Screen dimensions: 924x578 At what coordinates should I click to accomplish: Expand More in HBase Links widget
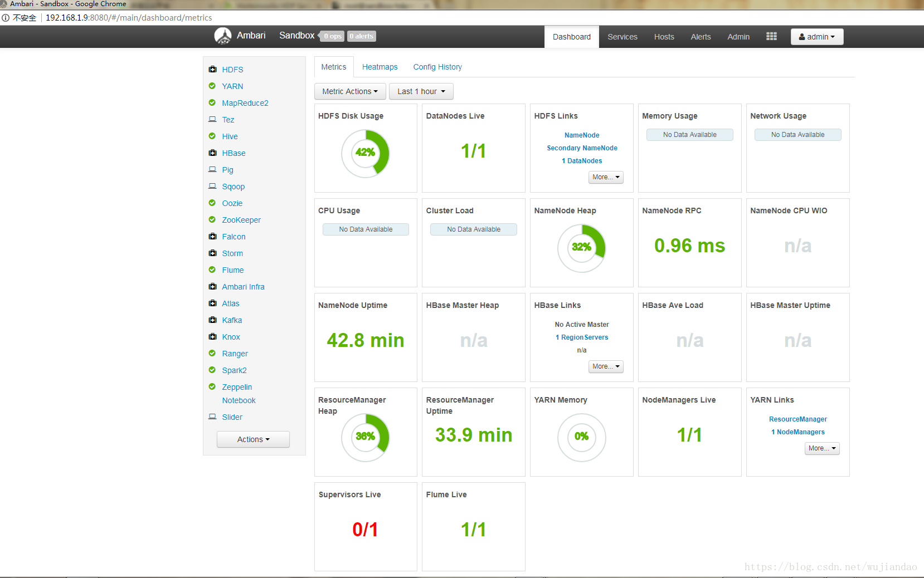(x=606, y=366)
